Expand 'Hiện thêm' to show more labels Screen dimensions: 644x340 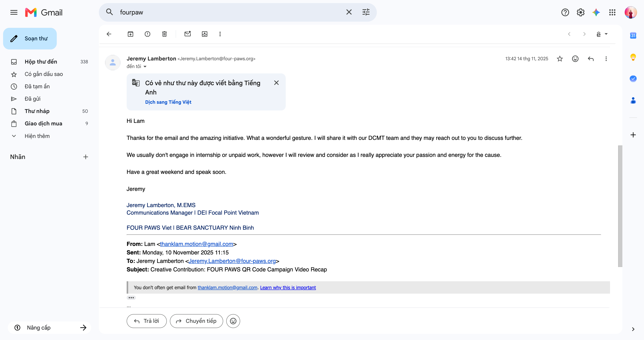49,136
